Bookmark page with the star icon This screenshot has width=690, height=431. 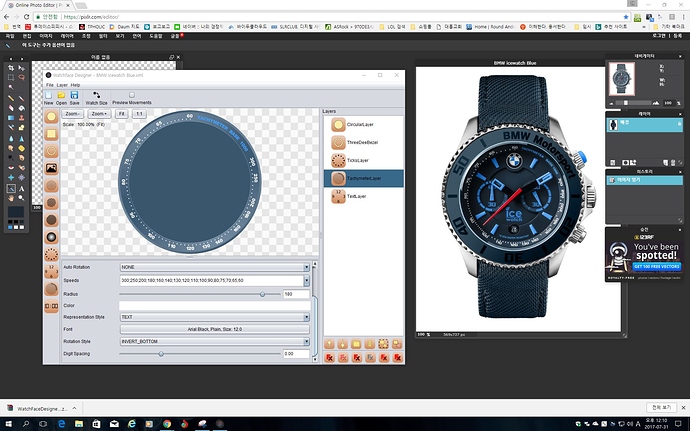point(626,17)
